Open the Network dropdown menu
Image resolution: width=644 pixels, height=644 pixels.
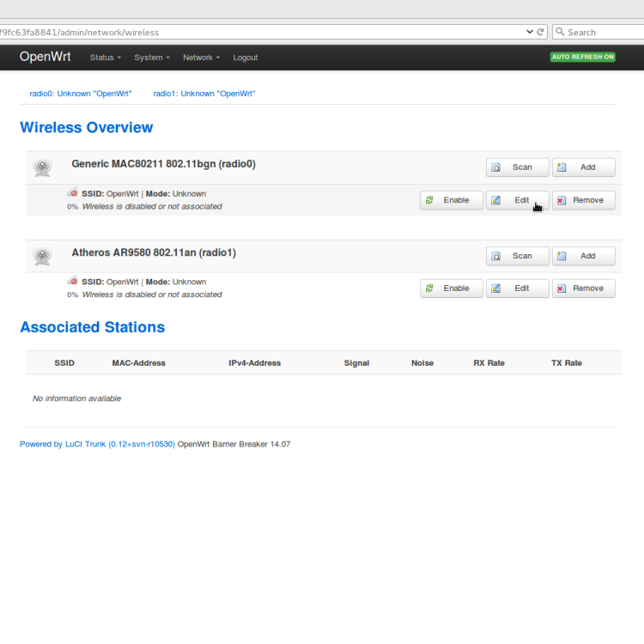201,58
